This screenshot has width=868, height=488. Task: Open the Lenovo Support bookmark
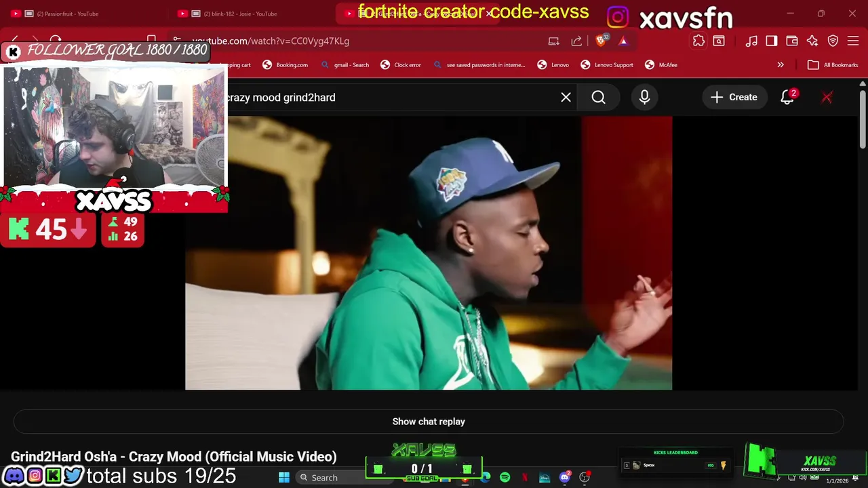[x=607, y=65]
